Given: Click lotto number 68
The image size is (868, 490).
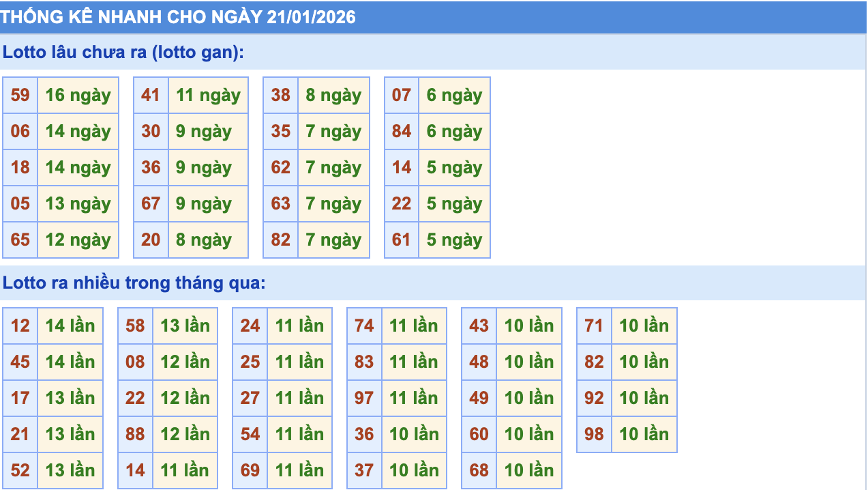Looking at the screenshot, I should [479, 470].
